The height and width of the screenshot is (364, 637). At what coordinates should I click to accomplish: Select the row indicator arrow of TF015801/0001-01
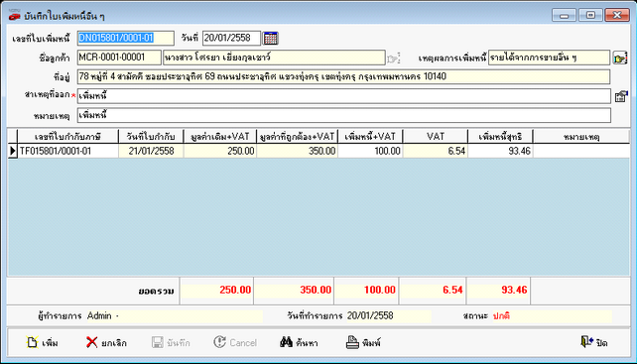click(13, 152)
